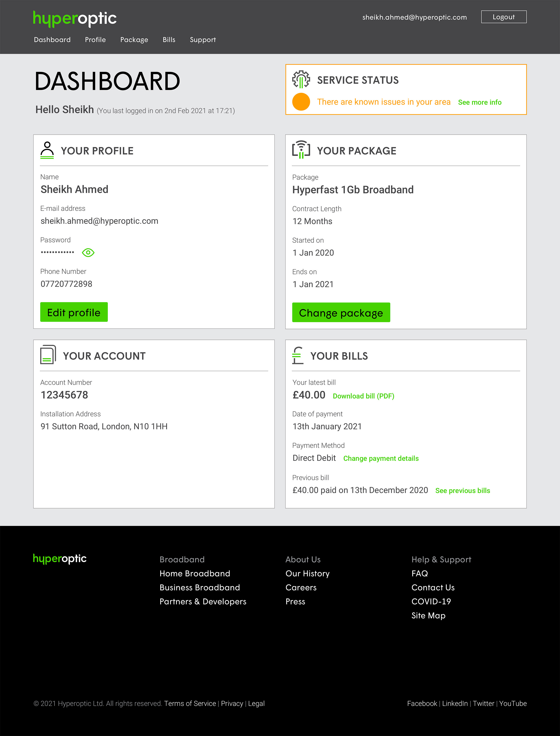This screenshot has width=560, height=736.
Task: Click the Your Package wifi icon
Action: (x=301, y=150)
